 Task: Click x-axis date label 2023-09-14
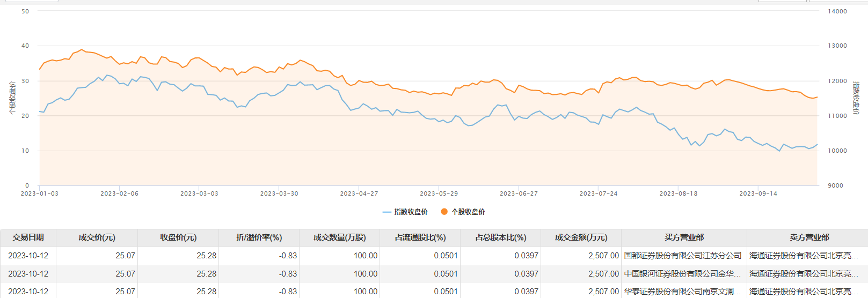(758, 193)
